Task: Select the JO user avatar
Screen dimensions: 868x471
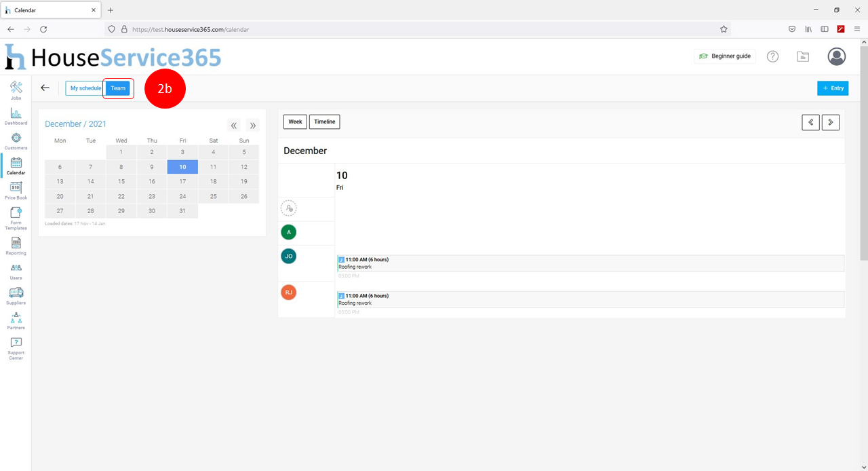Action: click(x=288, y=256)
